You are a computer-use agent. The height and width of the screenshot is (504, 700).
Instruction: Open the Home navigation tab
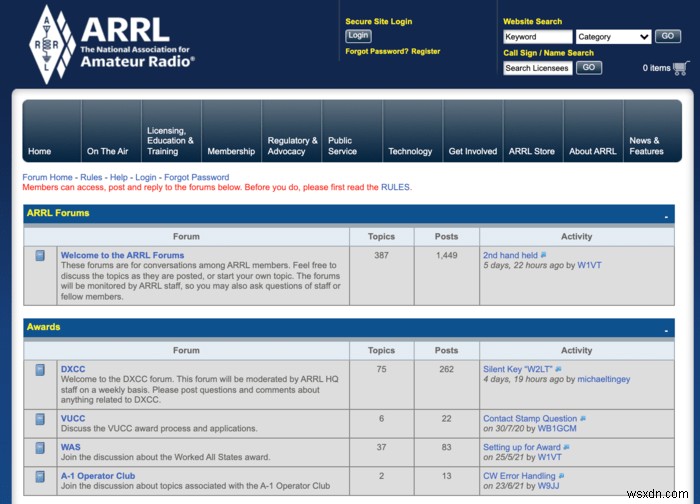click(52, 131)
